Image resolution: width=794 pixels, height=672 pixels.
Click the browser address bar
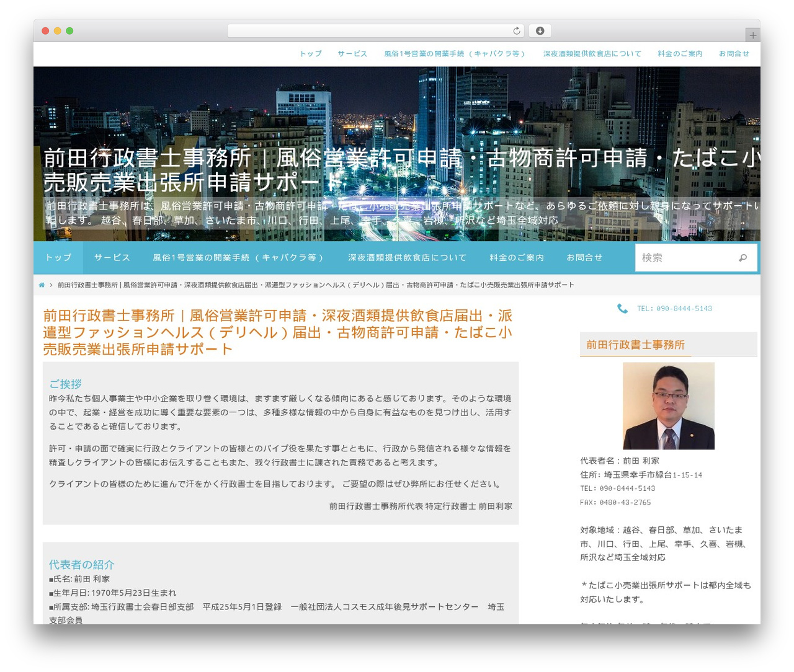coord(376,31)
